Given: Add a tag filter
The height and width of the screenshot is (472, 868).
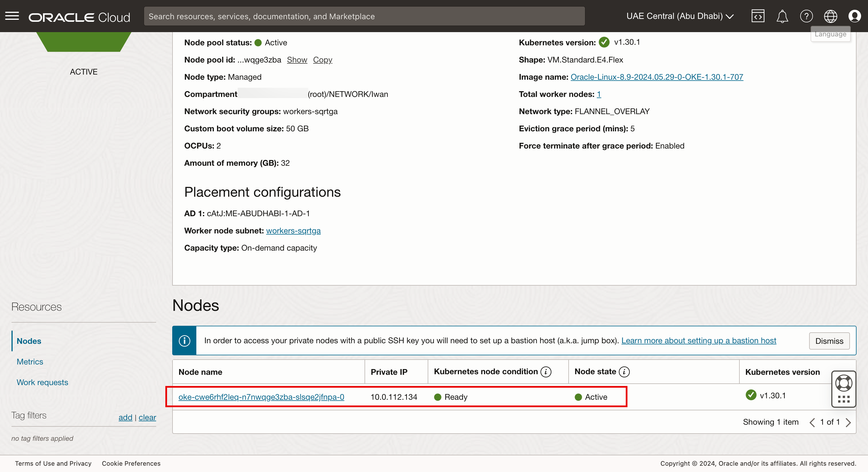Looking at the screenshot, I should (125, 418).
